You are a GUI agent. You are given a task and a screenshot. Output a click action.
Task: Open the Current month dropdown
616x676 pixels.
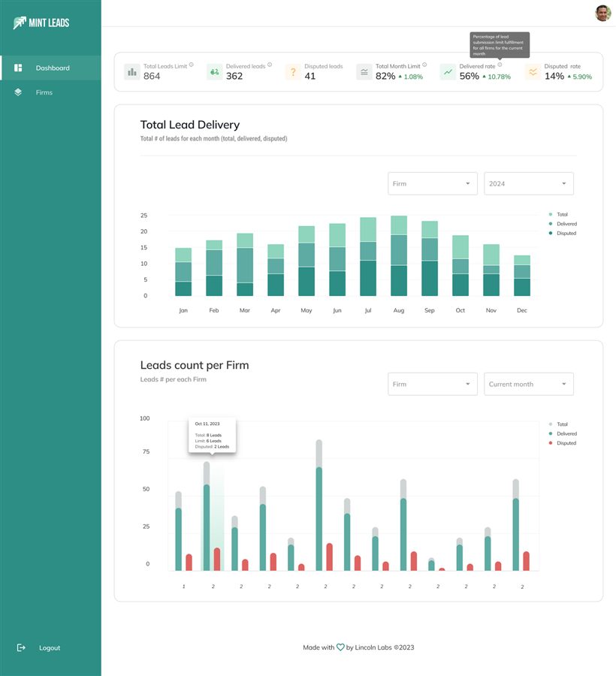529,384
